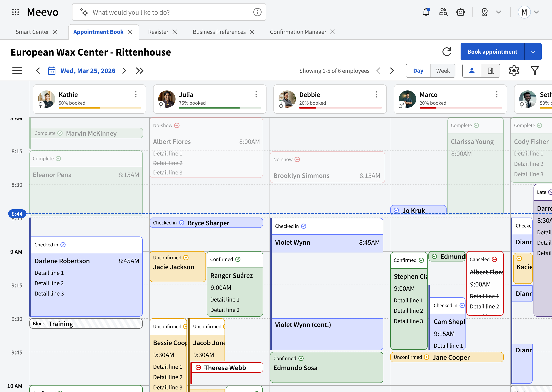Click the info icon in search bar
552x392 pixels.
click(257, 12)
